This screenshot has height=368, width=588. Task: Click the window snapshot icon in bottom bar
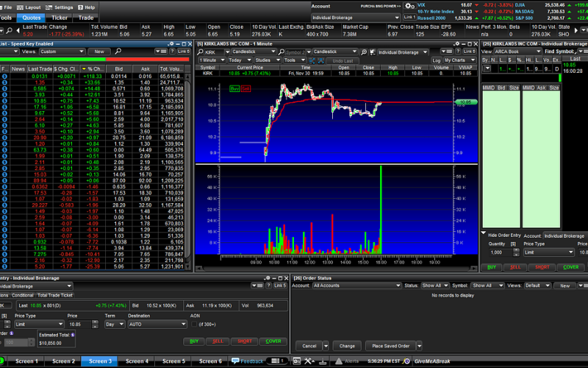pyautogui.click(x=297, y=361)
